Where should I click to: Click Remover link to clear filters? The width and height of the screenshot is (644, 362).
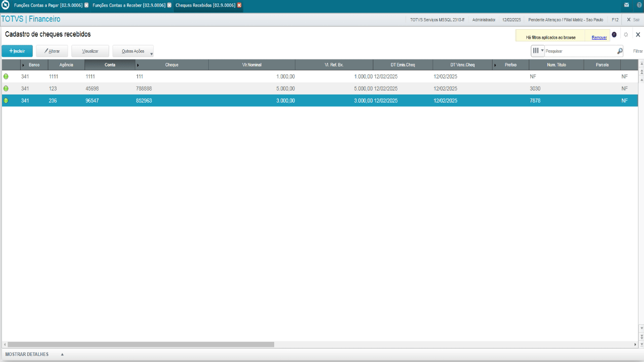click(x=599, y=37)
